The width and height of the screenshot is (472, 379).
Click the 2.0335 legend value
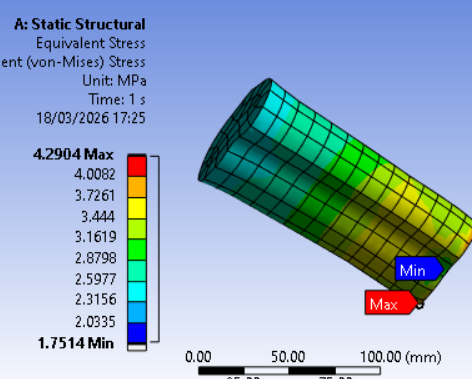click(x=96, y=322)
